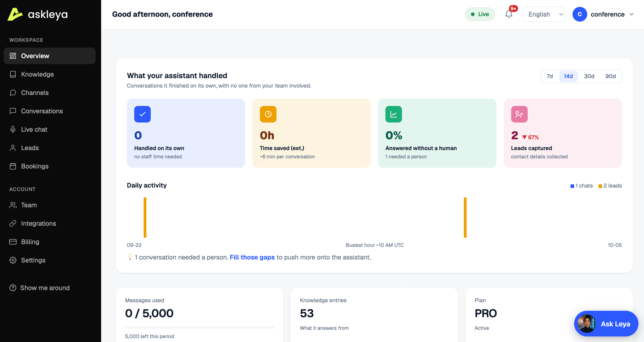The image size is (644, 342).
Task: Click the first orange bar near 09-22
Action: pyautogui.click(x=145, y=217)
